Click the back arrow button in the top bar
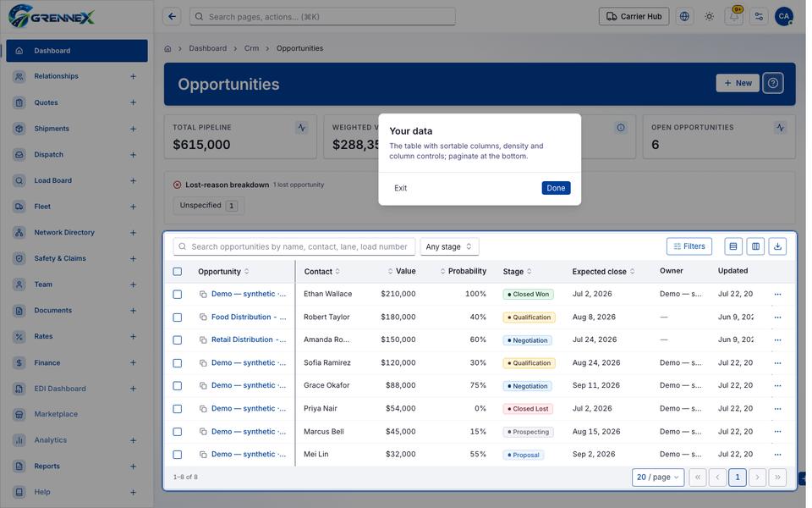812x508 pixels. pos(172,17)
